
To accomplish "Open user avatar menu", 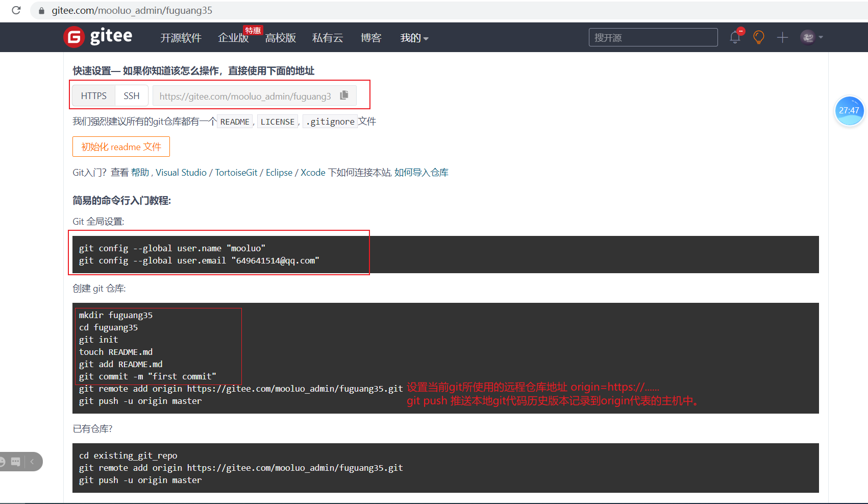I will coord(811,37).
